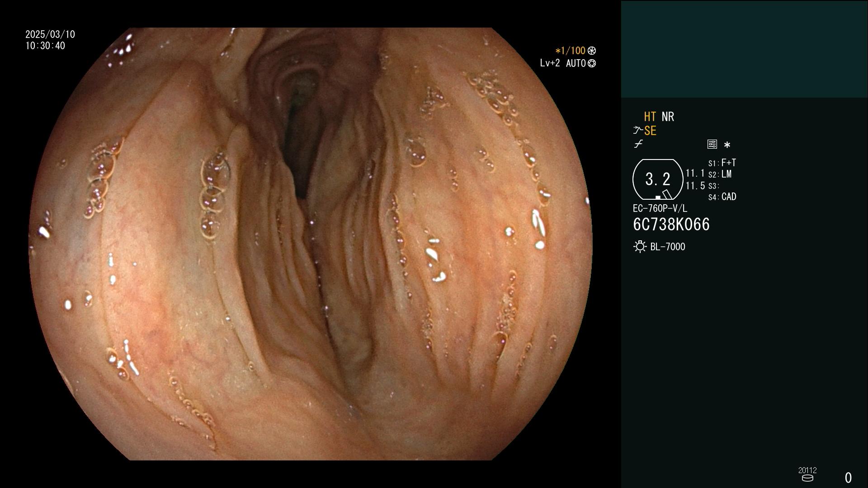This screenshot has height=488, width=868.
Task: Click the AUTO iris label
Action: pos(576,63)
